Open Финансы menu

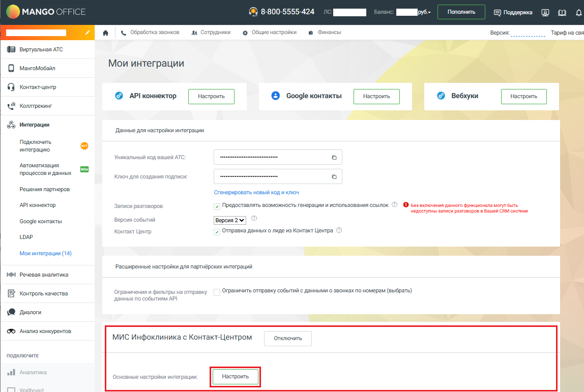coord(325,33)
